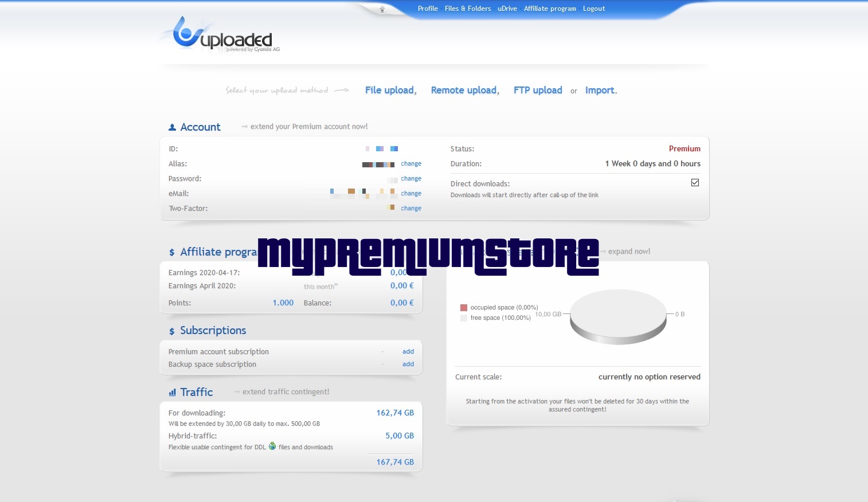
Task: Add Premium account subscription
Action: click(x=408, y=352)
